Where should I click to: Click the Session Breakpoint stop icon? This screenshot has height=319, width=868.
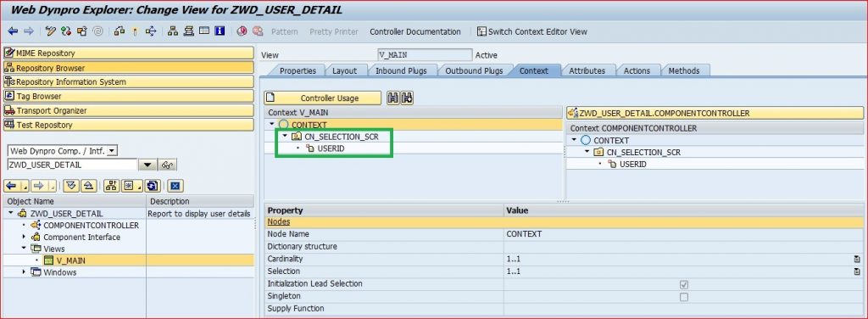(x=242, y=31)
